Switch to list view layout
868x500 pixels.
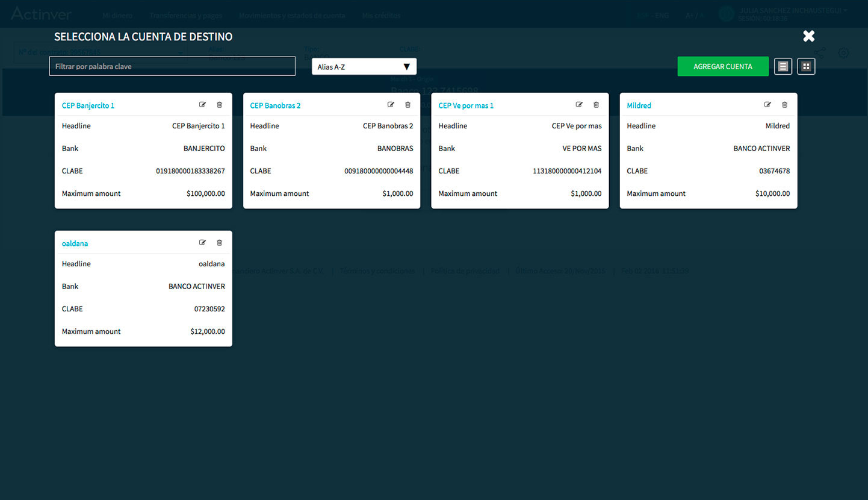point(783,66)
